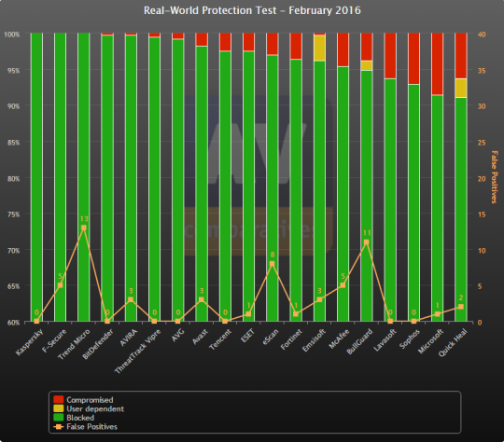Screen dimensions: 504x442
Task: Select the ESET false positives data point
Action: point(248,314)
